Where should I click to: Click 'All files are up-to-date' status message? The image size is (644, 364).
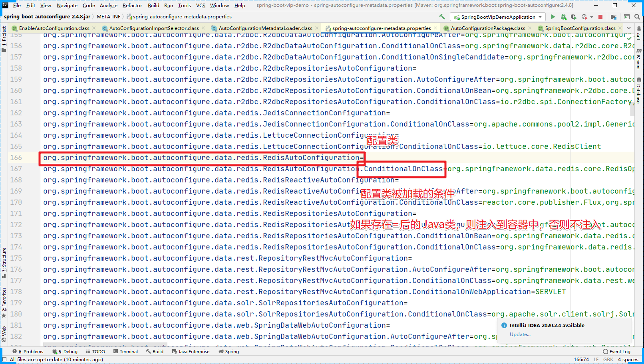coord(56,359)
